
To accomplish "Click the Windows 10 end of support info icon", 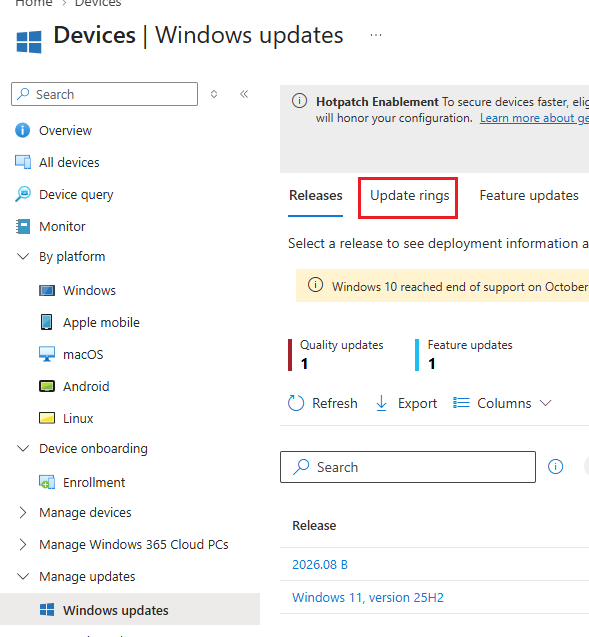I will (315, 285).
